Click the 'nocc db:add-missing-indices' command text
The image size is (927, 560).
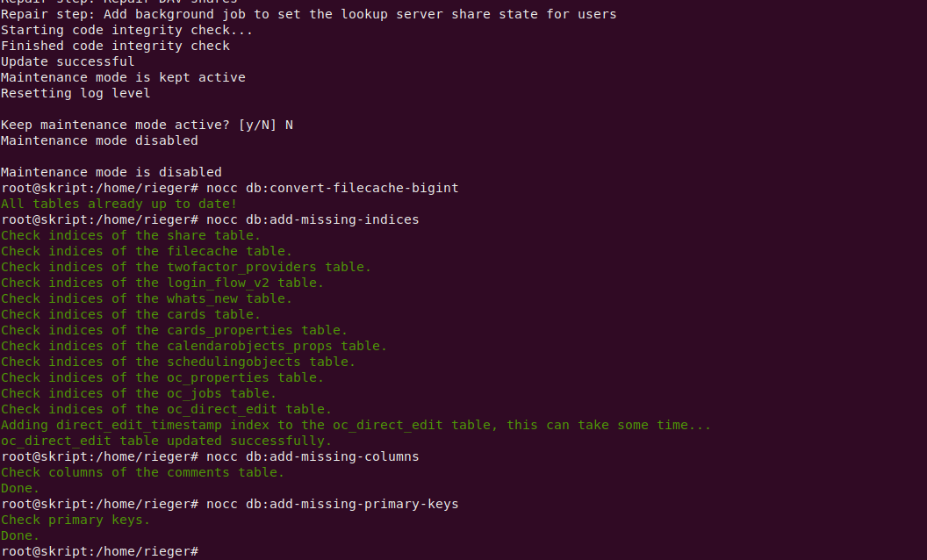(313, 219)
